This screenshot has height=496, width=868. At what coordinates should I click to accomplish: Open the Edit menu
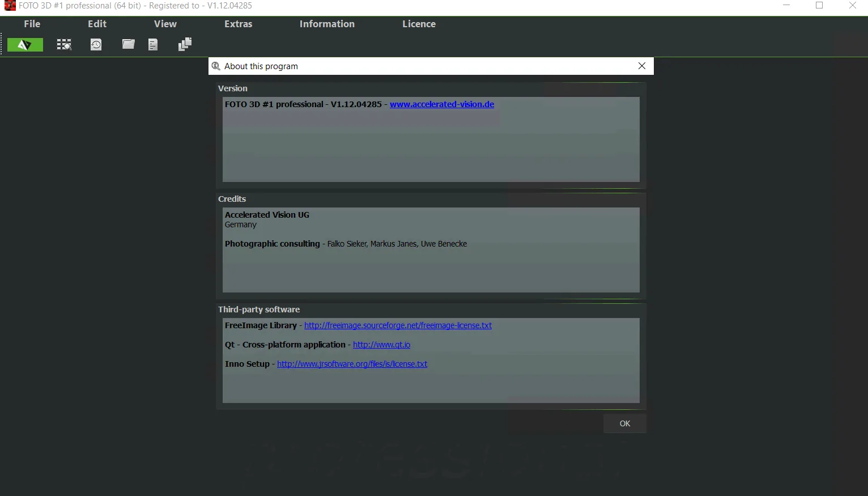97,24
